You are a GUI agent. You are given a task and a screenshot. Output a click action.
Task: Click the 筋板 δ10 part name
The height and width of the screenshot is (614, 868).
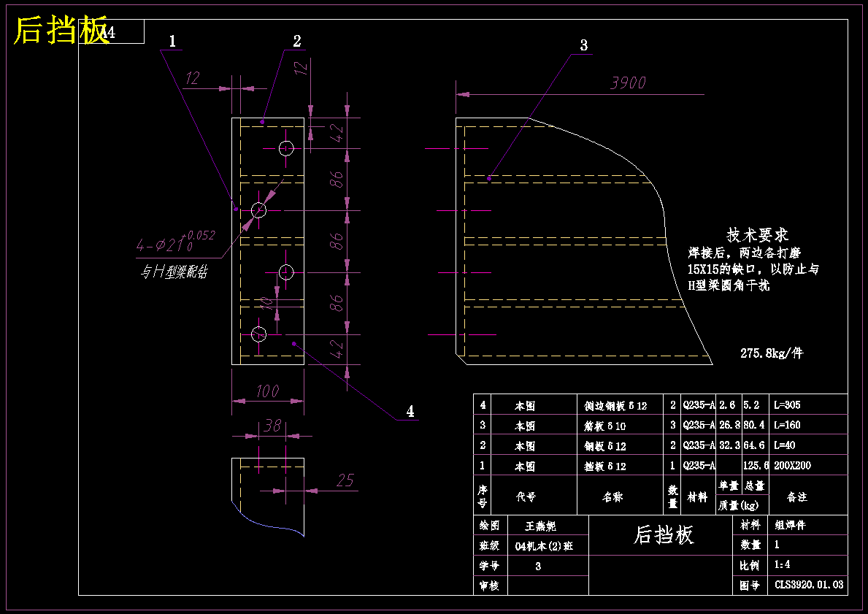click(x=605, y=426)
